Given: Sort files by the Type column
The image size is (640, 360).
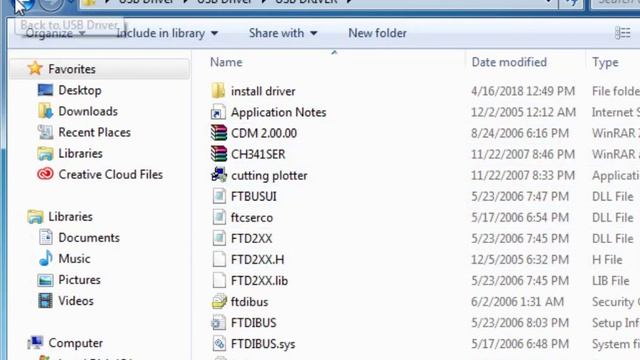Looking at the screenshot, I should point(605,62).
